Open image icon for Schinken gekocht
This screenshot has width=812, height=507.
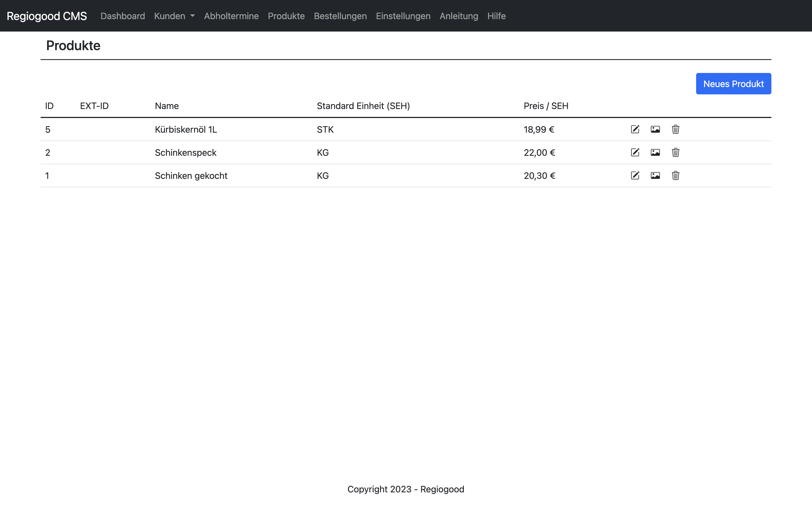655,176
